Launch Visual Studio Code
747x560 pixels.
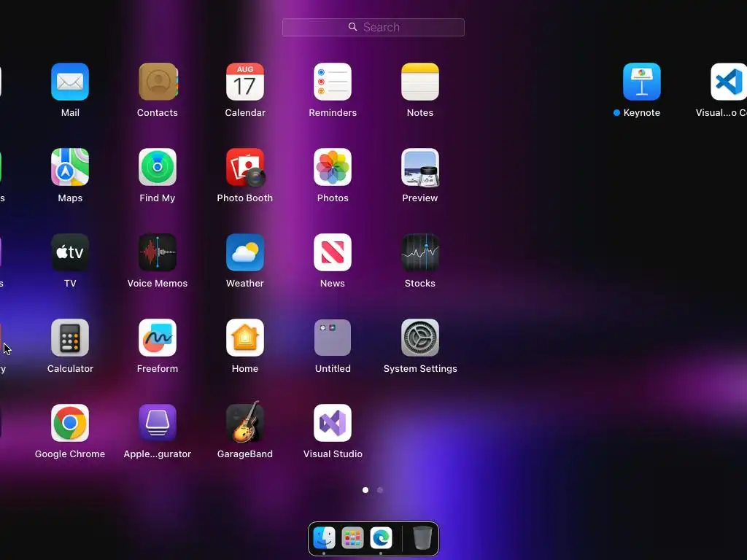[x=729, y=82]
